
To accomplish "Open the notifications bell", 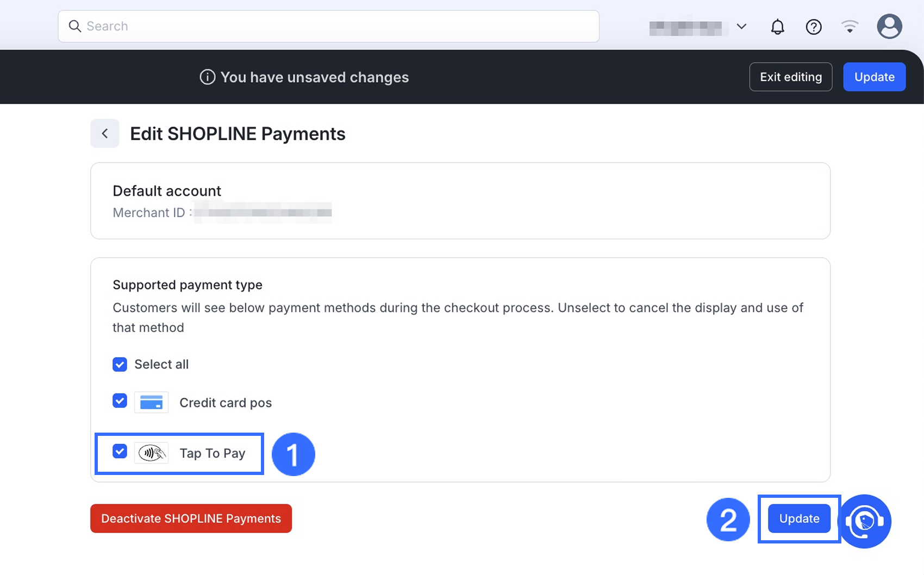I will pos(778,27).
